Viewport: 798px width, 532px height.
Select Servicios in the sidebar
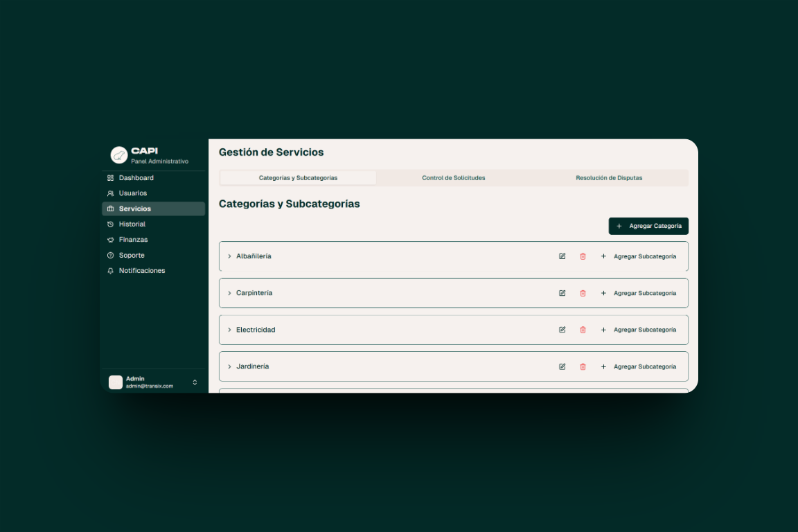(x=153, y=209)
